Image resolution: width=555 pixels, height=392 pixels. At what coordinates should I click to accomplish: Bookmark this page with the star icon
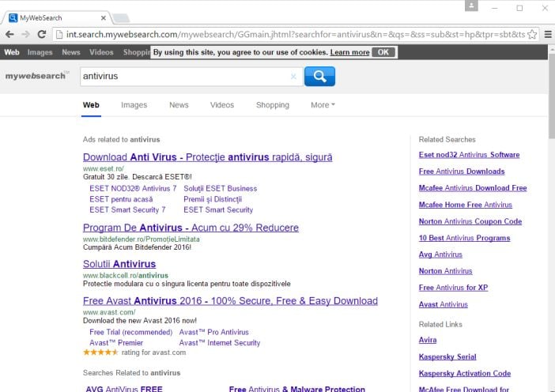pyautogui.click(x=531, y=34)
